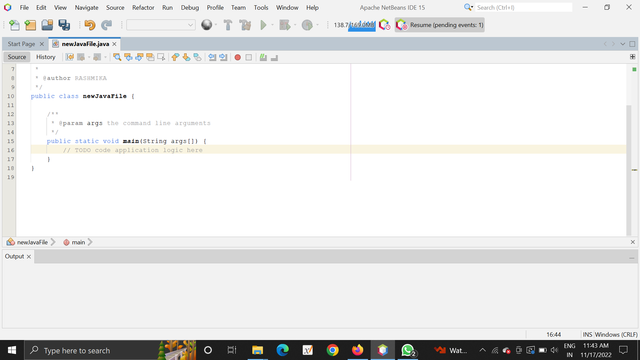Open the Team menu
Viewport: 640px width, 360px height.
tap(238, 7)
